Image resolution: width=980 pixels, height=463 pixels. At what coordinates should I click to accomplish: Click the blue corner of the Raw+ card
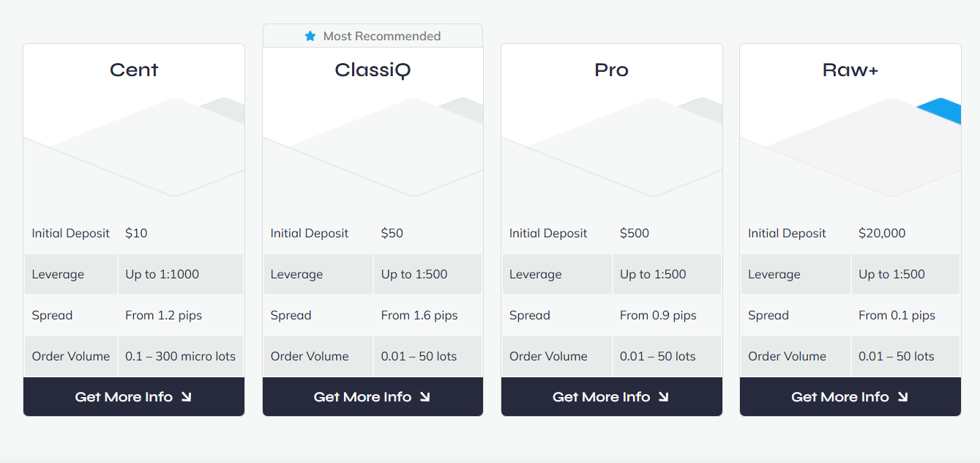[x=943, y=111]
